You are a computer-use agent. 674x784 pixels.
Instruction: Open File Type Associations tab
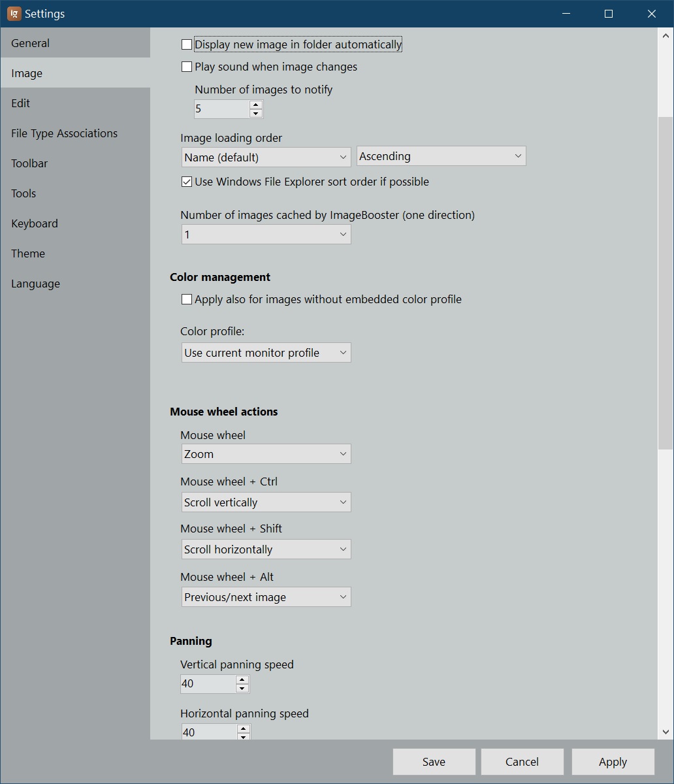75,133
